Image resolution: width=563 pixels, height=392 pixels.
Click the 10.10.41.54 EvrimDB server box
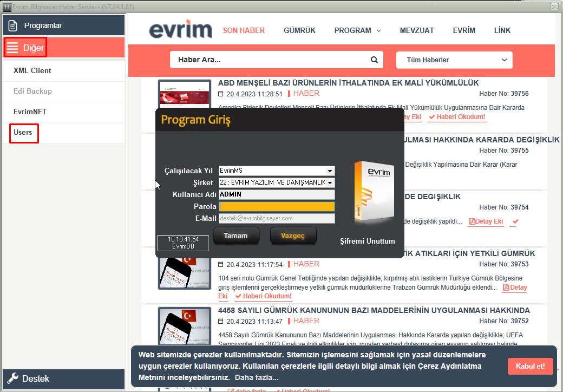pyautogui.click(x=183, y=243)
